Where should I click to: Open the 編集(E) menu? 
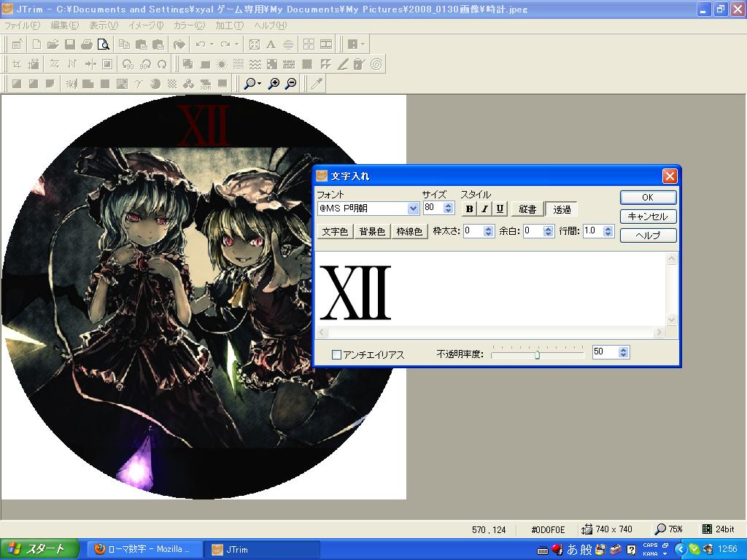tap(65, 26)
